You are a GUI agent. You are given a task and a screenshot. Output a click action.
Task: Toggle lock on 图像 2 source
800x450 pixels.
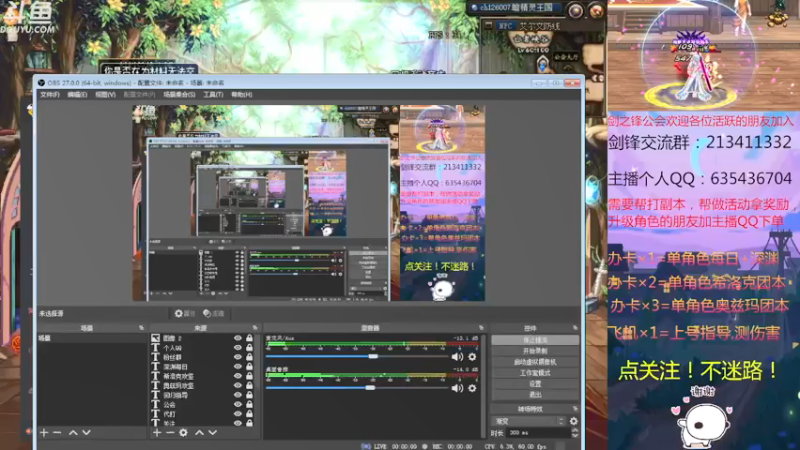point(249,338)
